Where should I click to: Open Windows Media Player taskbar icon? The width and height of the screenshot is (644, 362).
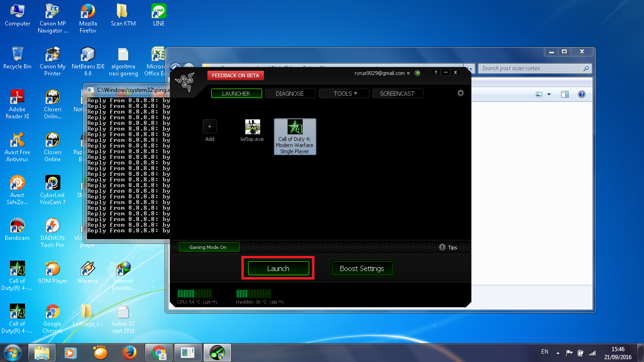click(x=70, y=352)
